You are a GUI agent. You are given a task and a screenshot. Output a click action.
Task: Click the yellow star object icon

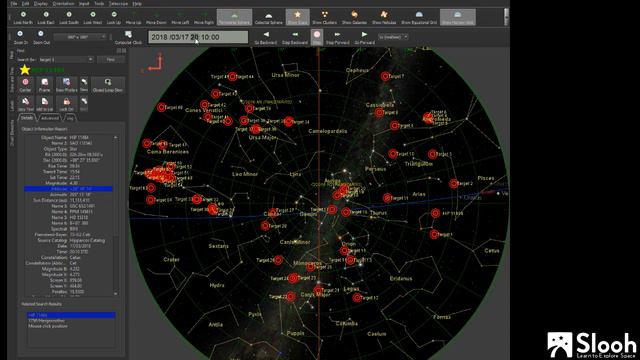pos(25,70)
